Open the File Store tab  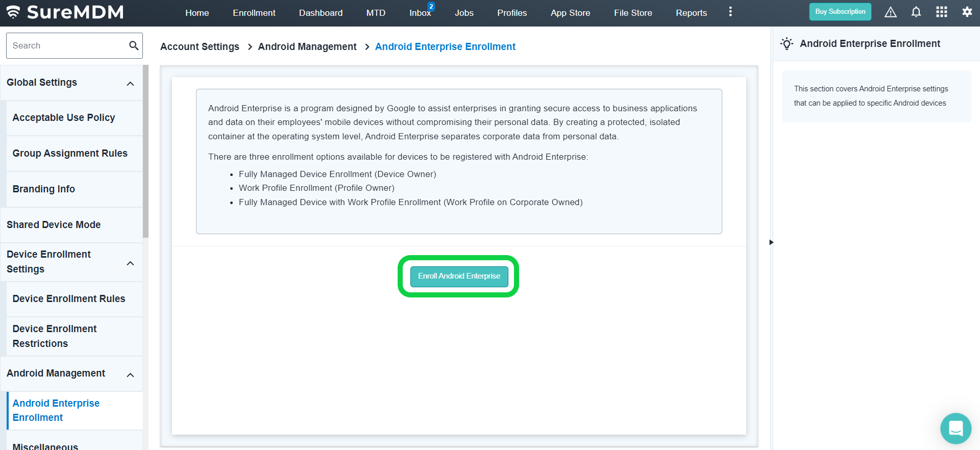633,13
